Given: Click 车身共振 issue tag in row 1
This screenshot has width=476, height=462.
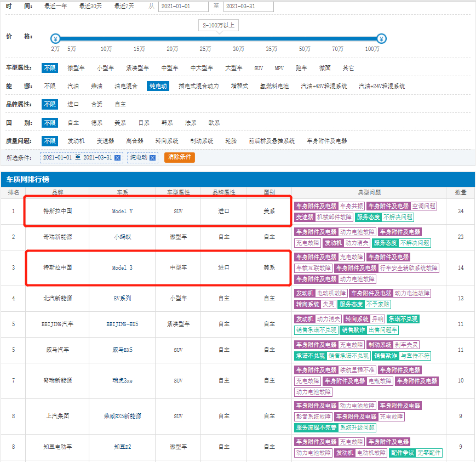Looking at the screenshot, I should coord(352,206).
